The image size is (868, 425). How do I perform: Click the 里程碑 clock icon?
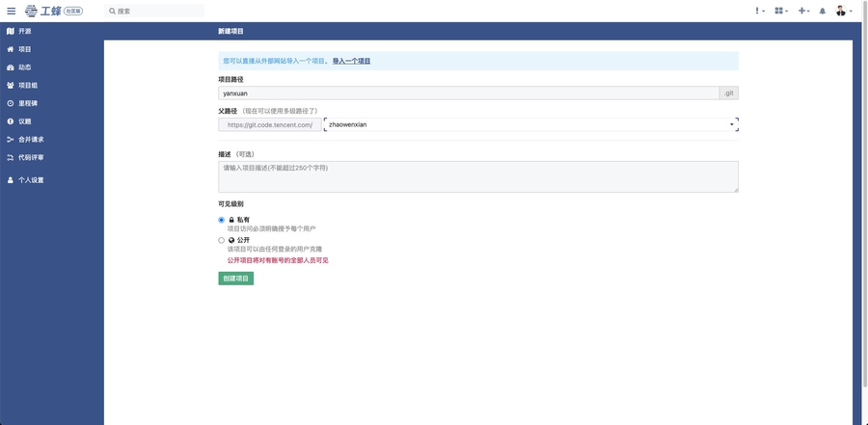[x=11, y=103]
